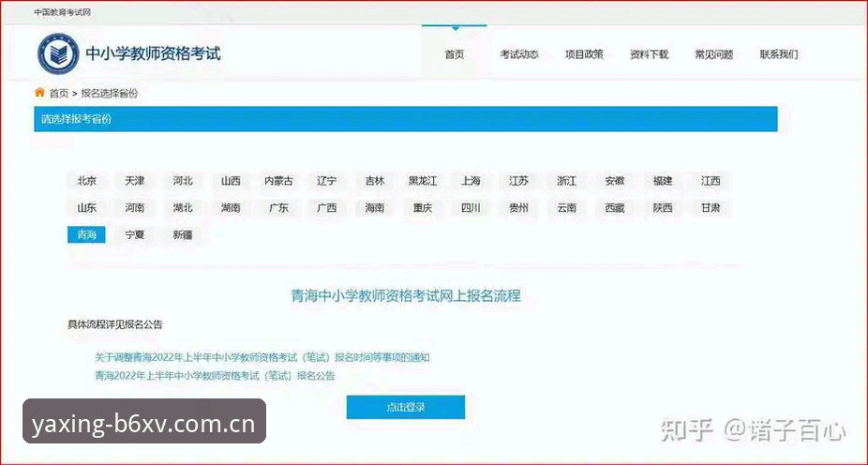Viewport: 868px width, 465px height.
Task: Open notice 关于调整青海2022年上半年 报名时间
Action: [262, 357]
